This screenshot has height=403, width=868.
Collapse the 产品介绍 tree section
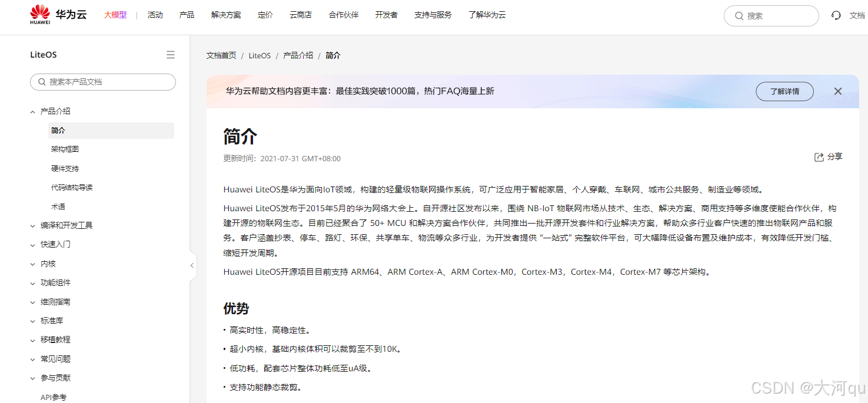tap(33, 111)
